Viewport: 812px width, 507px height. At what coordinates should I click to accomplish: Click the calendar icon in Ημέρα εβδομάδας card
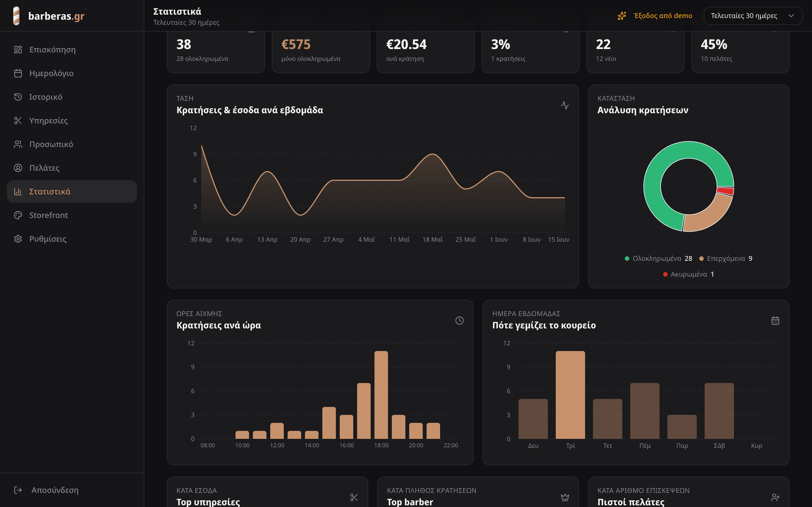[x=775, y=321]
